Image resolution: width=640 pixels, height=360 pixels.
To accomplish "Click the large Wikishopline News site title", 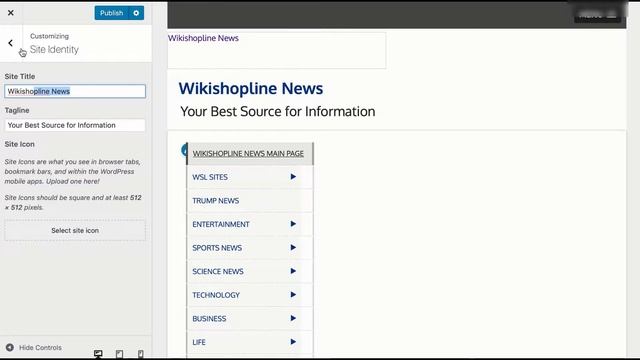I will point(251,89).
